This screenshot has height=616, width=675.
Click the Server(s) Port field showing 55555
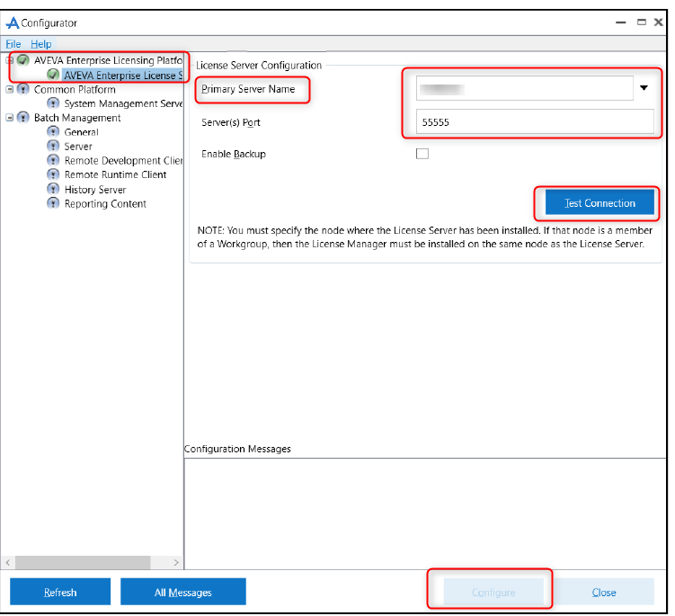click(535, 122)
